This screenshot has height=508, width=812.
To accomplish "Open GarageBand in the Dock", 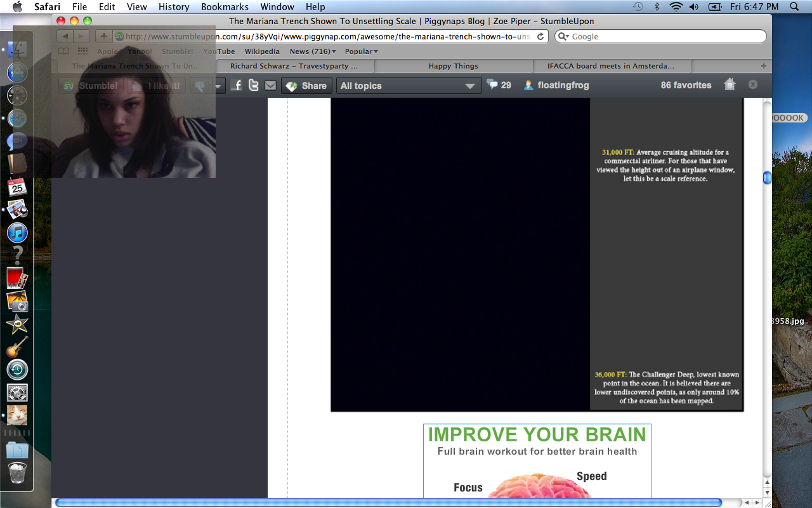I will click(x=17, y=347).
